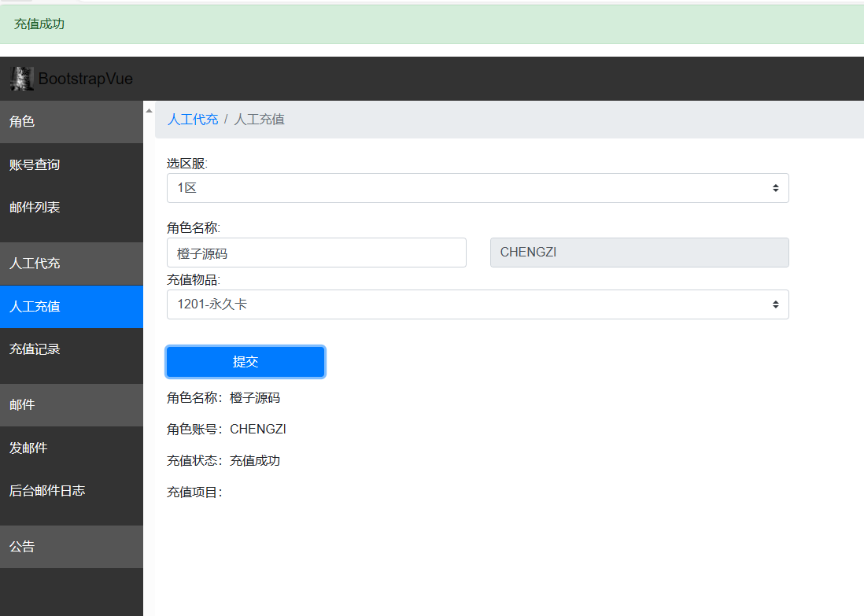Open the 选区服 server dropdown
Screen dimensions: 864x616
[x=477, y=188]
